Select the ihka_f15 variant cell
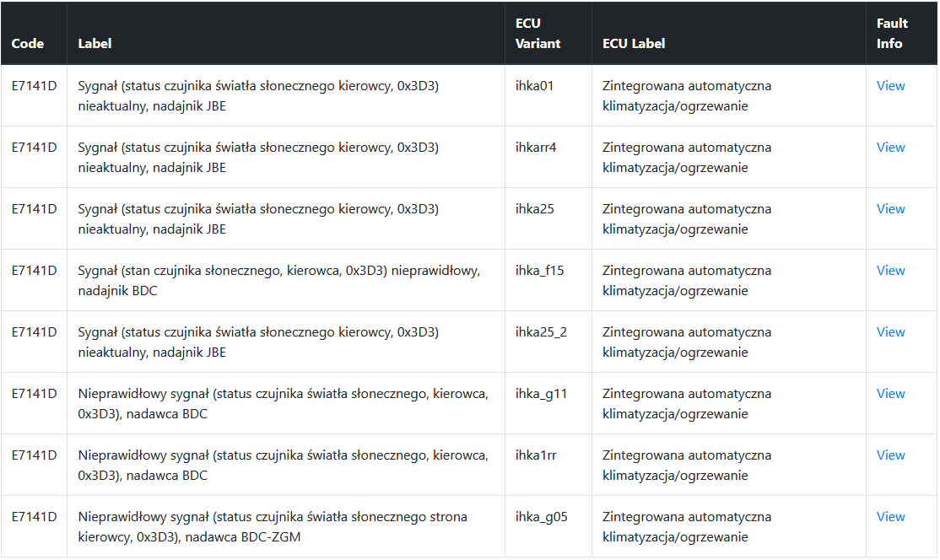 click(x=539, y=272)
